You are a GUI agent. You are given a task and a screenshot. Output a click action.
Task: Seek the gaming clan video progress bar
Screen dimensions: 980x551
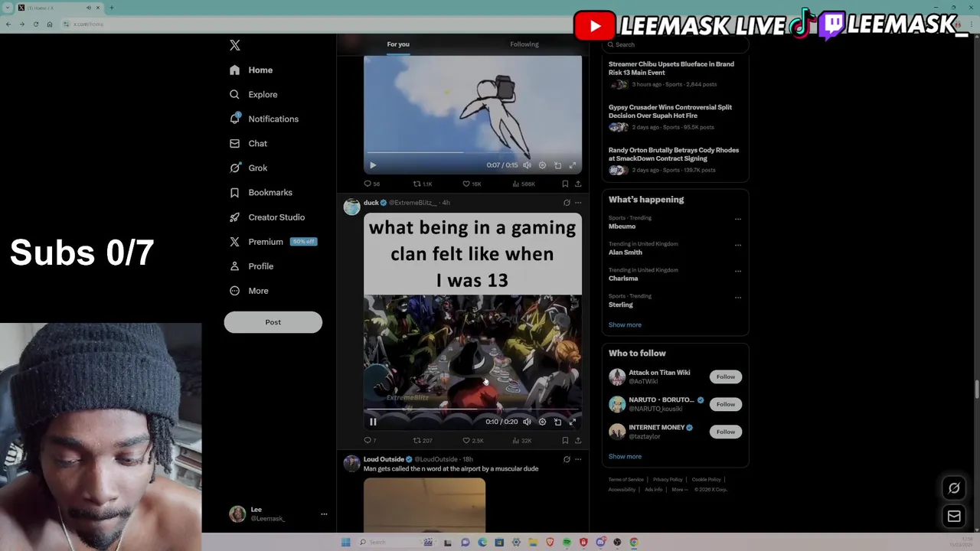(x=472, y=410)
